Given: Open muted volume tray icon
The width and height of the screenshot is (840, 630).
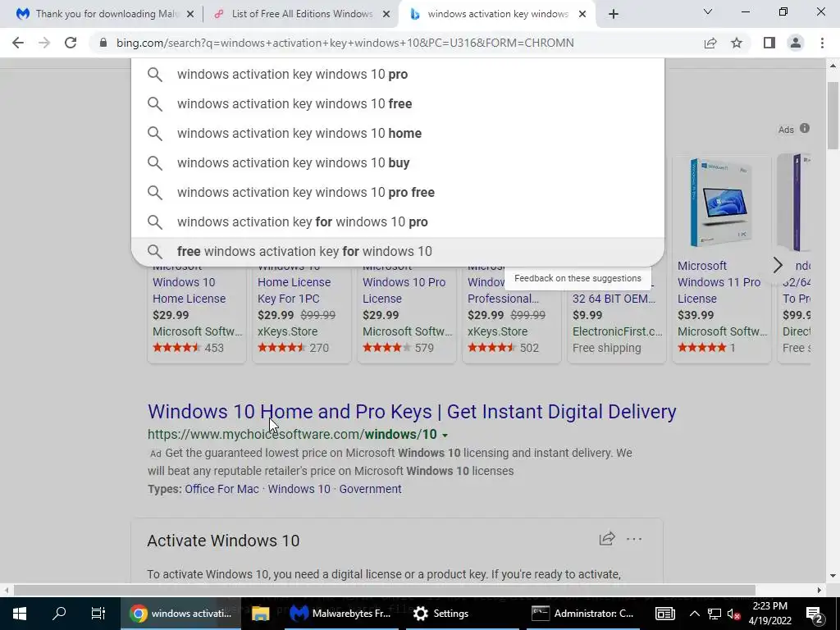Looking at the screenshot, I should [x=734, y=614].
